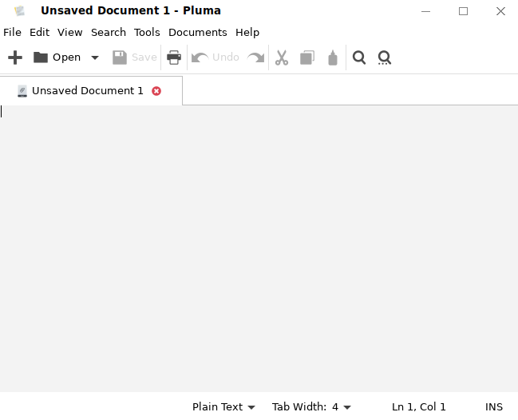This screenshot has width=518, height=420.
Task: Click the Undo button
Action: pyautogui.click(x=216, y=57)
